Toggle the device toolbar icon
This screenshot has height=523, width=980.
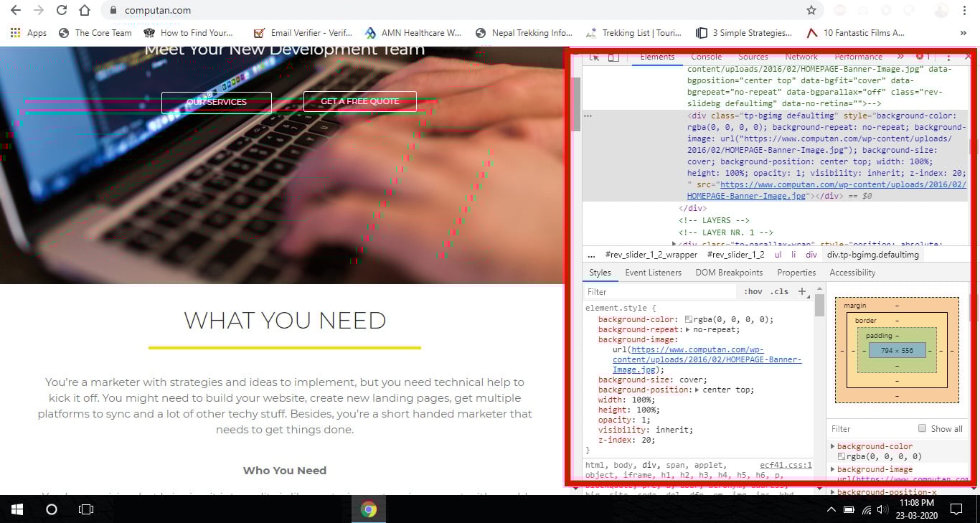click(x=614, y=57)
